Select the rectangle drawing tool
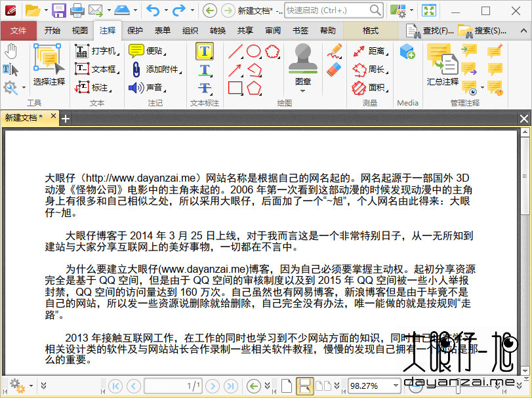Image resolution: width=532 pixels, height=398 pixels. [235, 88]
